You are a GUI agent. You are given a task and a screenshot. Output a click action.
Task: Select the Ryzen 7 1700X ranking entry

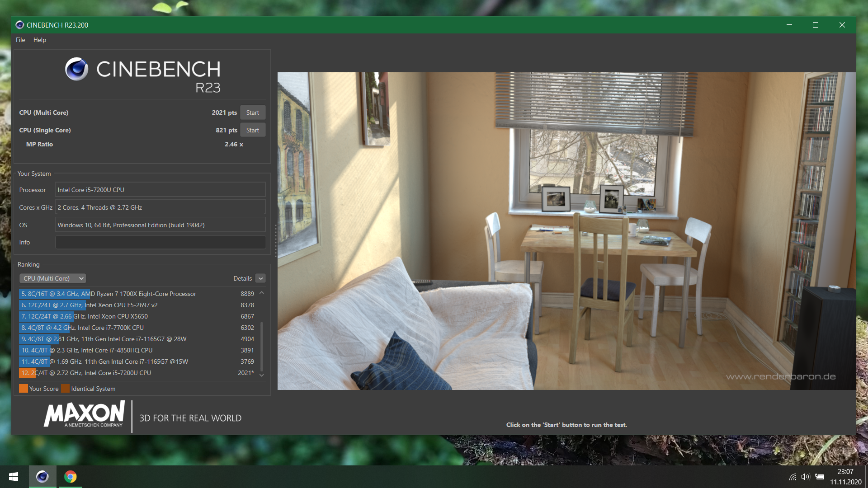136,294
